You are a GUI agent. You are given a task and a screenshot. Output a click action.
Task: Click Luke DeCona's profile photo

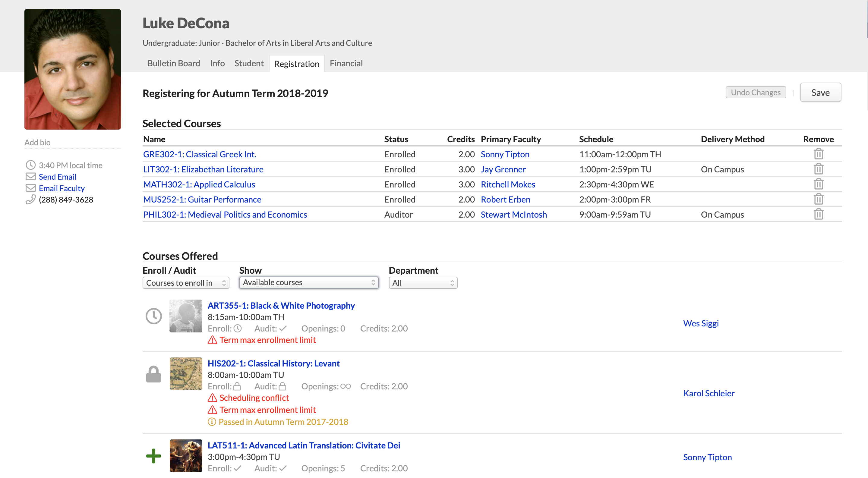coord(72,69)
